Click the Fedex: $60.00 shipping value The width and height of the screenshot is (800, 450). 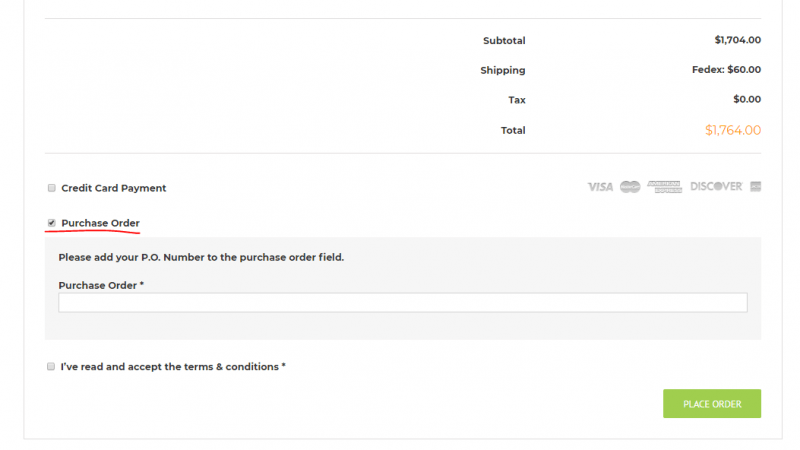coord(726,70)
